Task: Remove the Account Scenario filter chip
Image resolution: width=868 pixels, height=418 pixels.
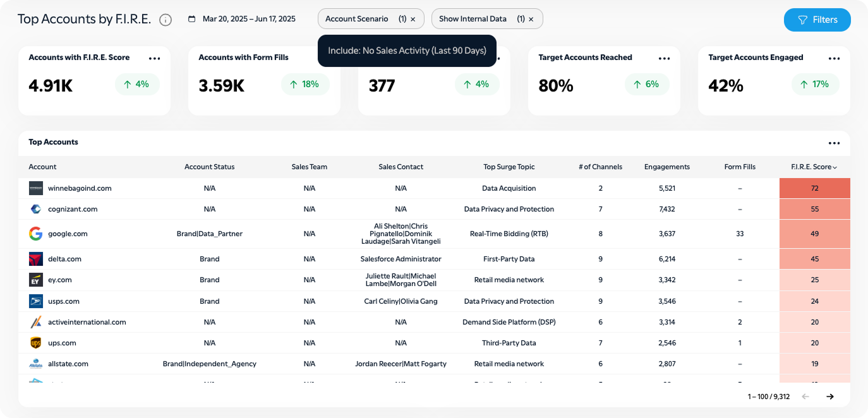Action: point(413,19)
